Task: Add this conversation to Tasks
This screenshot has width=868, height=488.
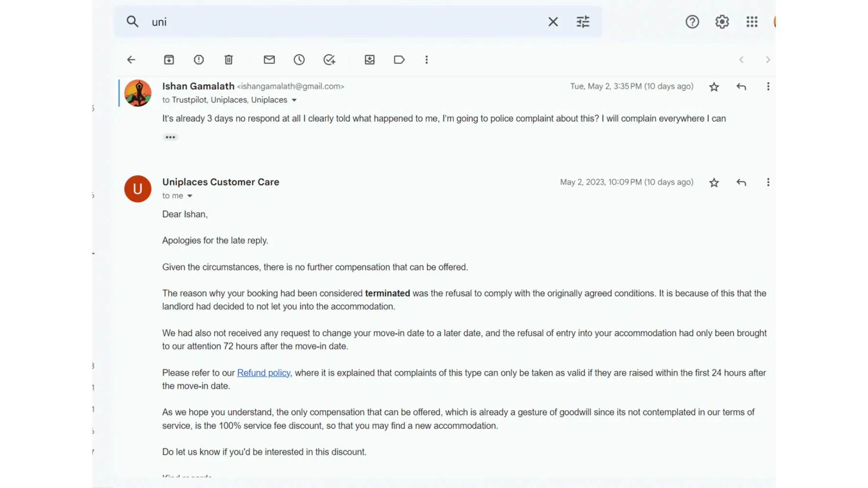Action: (330, 60)
